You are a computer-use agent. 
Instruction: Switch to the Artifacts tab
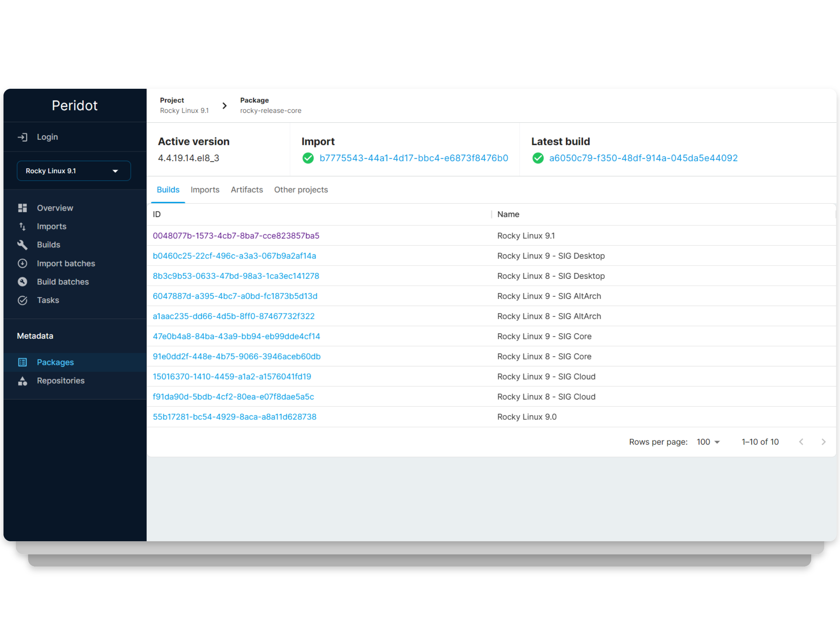click(x=247, y=190)
